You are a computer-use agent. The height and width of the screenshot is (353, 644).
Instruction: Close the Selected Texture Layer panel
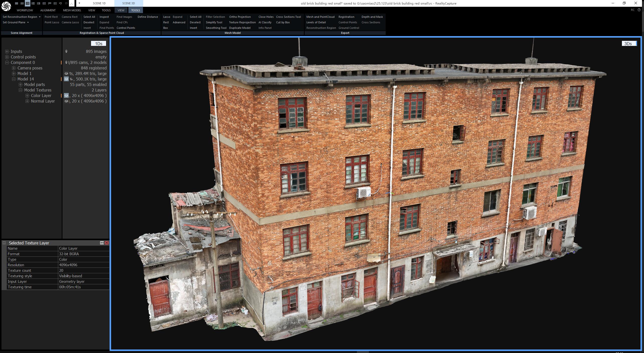click(107, 243)
